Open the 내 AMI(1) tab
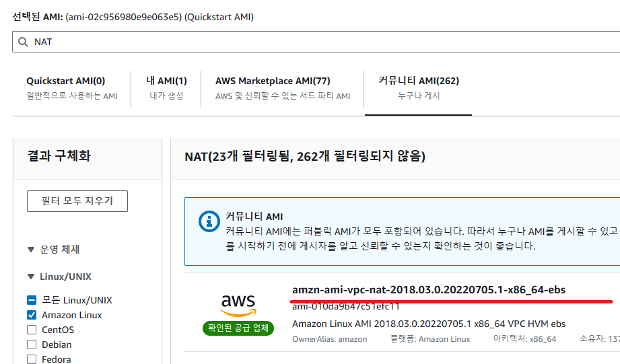The width and height of the screenshot is (620, 364). pyautogui.click(x=166, y=88)
